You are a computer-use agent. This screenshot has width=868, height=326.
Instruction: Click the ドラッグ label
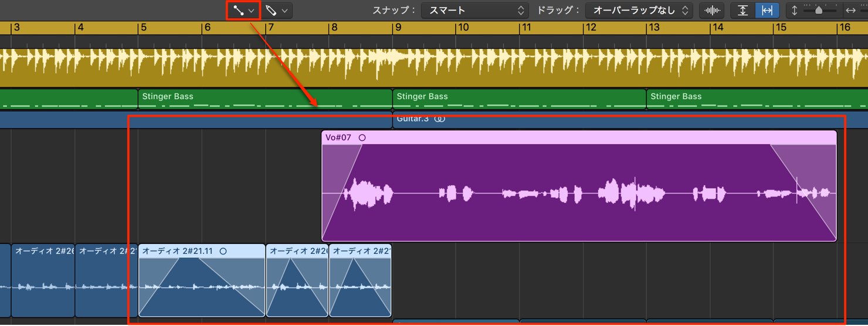click(559, 10)
